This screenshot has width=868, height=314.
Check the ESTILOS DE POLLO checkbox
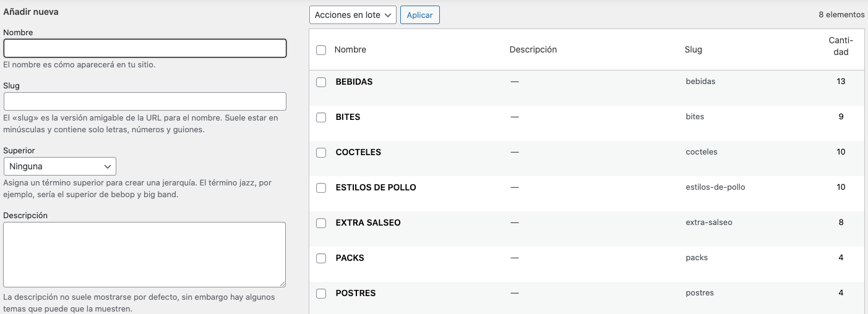321,188
